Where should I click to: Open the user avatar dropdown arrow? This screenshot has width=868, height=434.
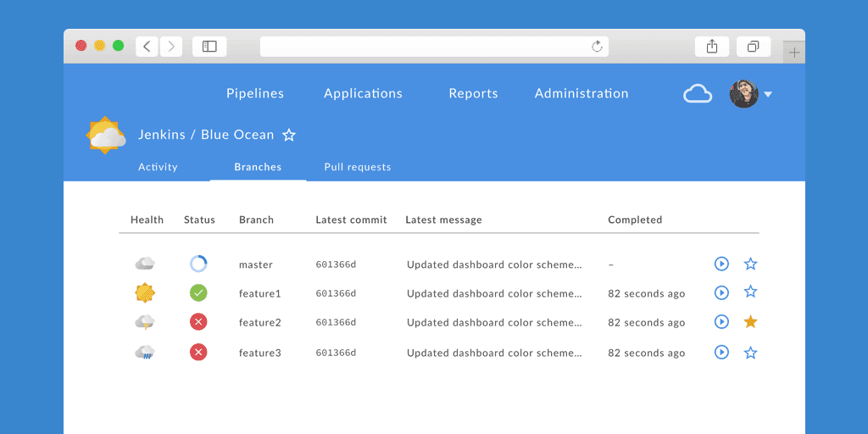coord(768,94)
